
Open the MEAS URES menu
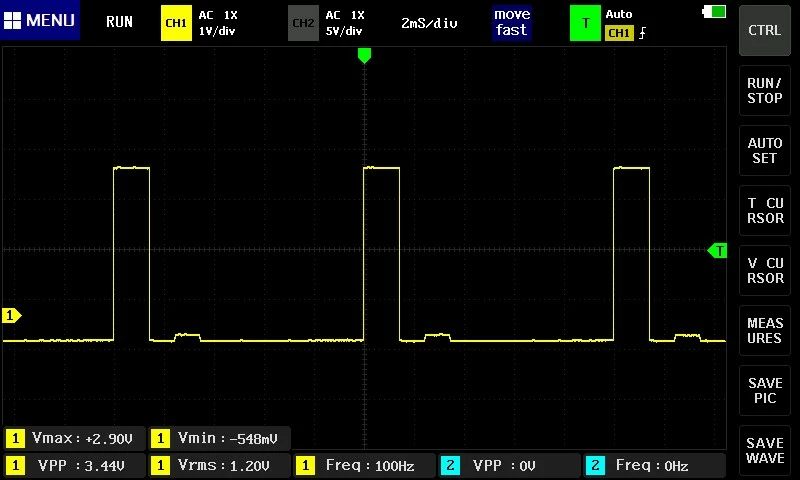(x=764, y=331)
